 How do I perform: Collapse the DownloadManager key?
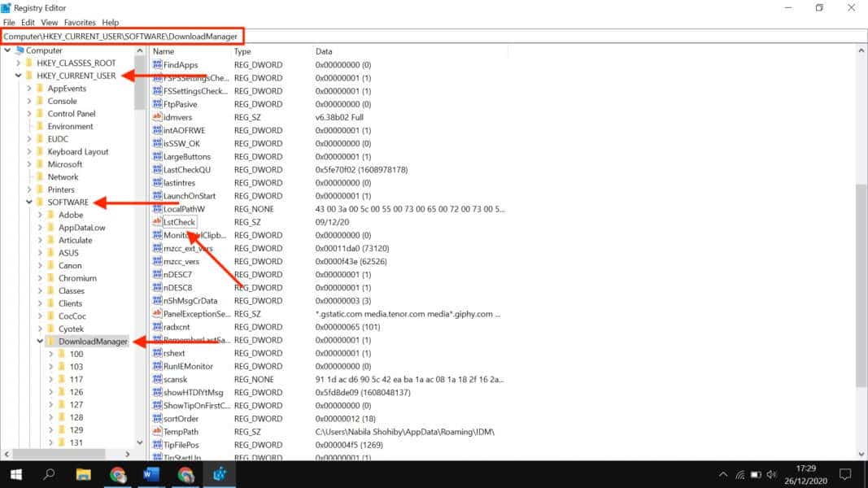[x=40, y=342]
